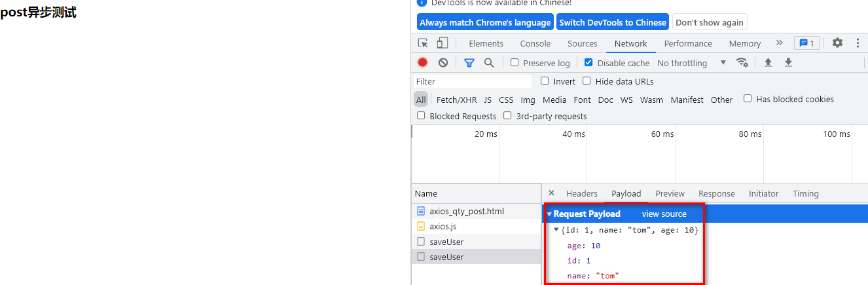
Task: Open the request Preview tab
Action: coord(670,193)
